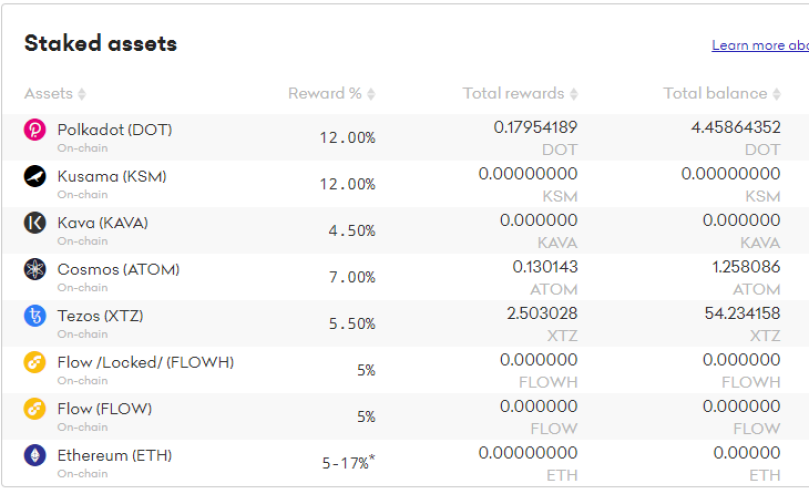
Task: Click the Kava (KAVA) K logo icon
Action: [x=35, y=222]
